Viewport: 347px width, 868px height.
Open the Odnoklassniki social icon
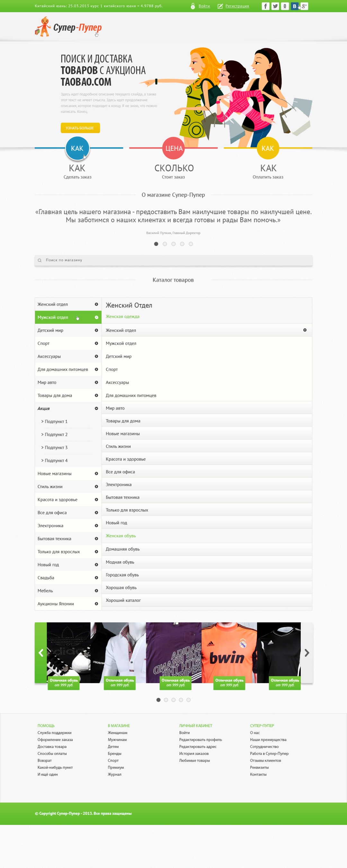tap(285, 6)
